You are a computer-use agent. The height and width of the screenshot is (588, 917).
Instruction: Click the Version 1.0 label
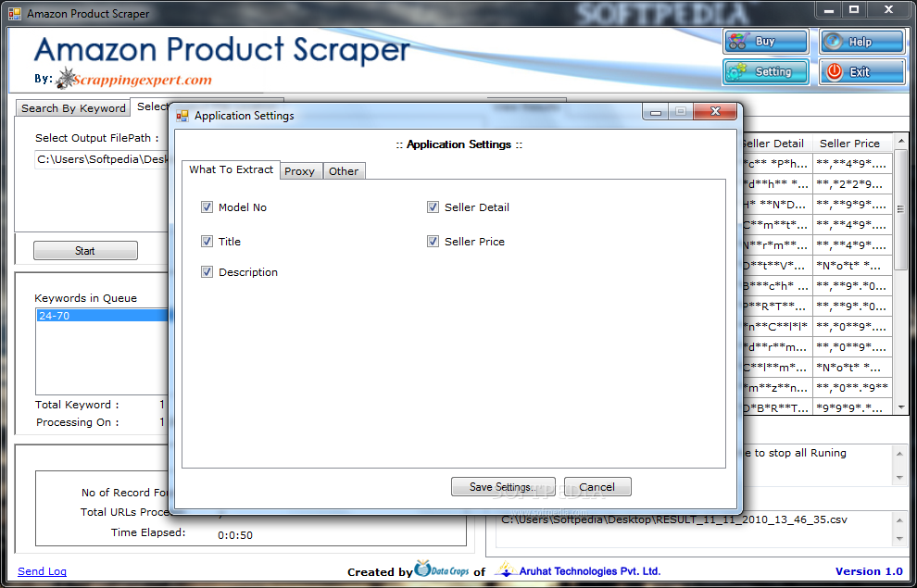(x=869, y=571)
